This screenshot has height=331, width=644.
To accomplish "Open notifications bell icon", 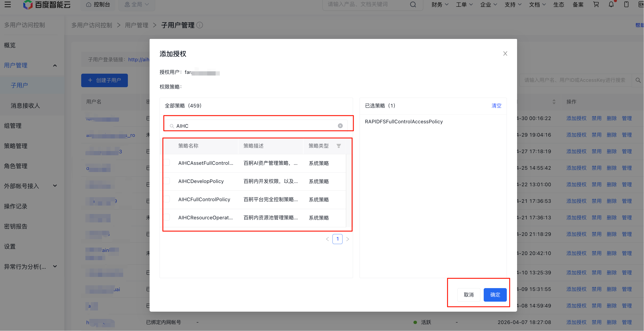I will [611, 4].
